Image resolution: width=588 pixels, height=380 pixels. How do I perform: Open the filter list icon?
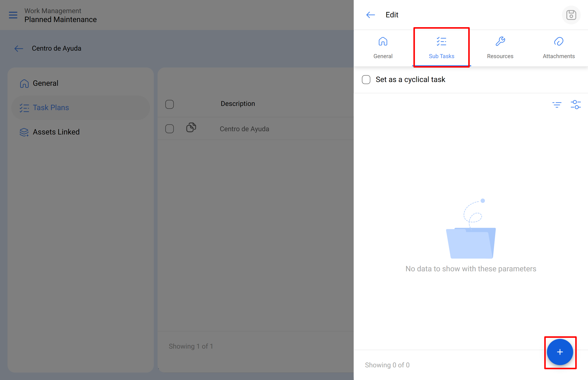(x=557, y=105)
